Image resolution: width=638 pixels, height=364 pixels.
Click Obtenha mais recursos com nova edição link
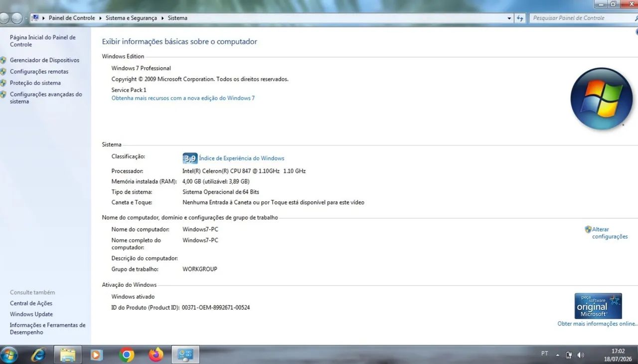(183, 98)
